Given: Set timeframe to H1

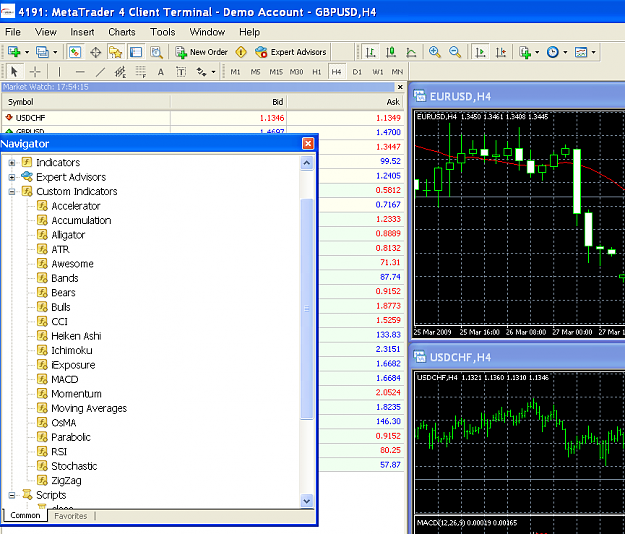Looking at the screenshot, I should tap(316, 72).
